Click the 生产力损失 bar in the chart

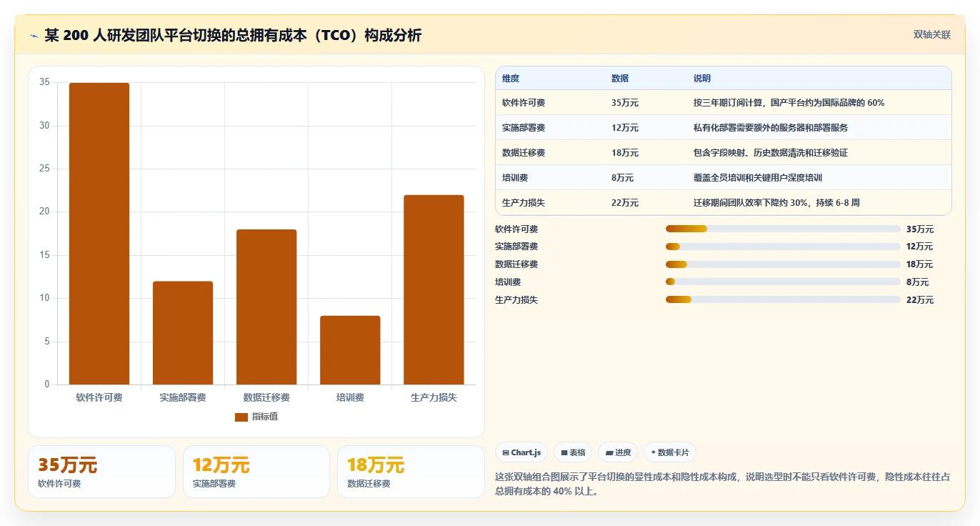pyautogui.click(x=434, y=290)
